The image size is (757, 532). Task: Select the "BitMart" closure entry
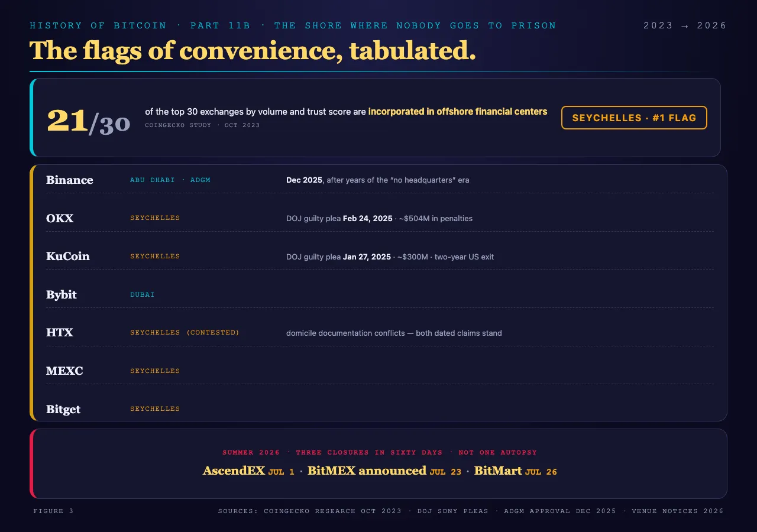498,471
